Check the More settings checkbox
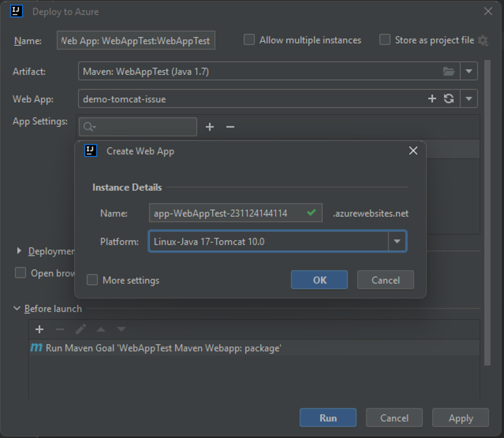 pos(92,280)
